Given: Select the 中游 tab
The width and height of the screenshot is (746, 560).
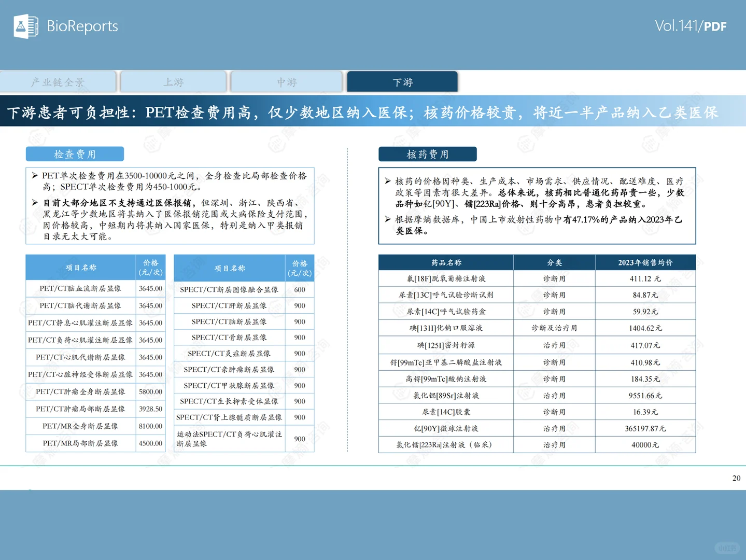Looking at the screenshot, I should click(x=288, y=81).
